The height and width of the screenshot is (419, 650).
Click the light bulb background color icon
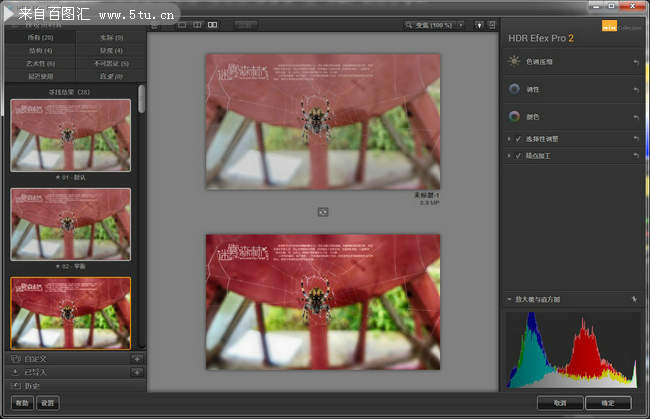[x=479, y=24]
